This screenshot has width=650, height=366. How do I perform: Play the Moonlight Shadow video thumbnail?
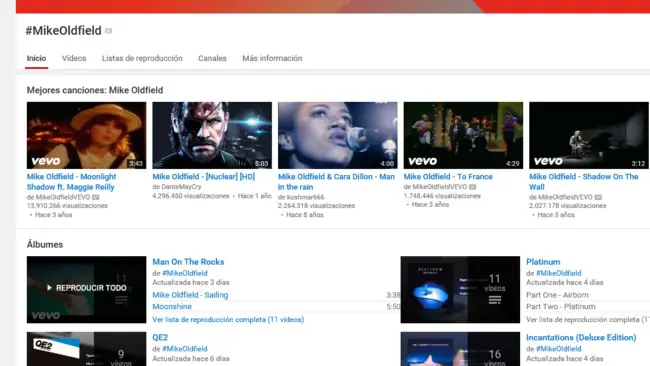click(86, 136)
